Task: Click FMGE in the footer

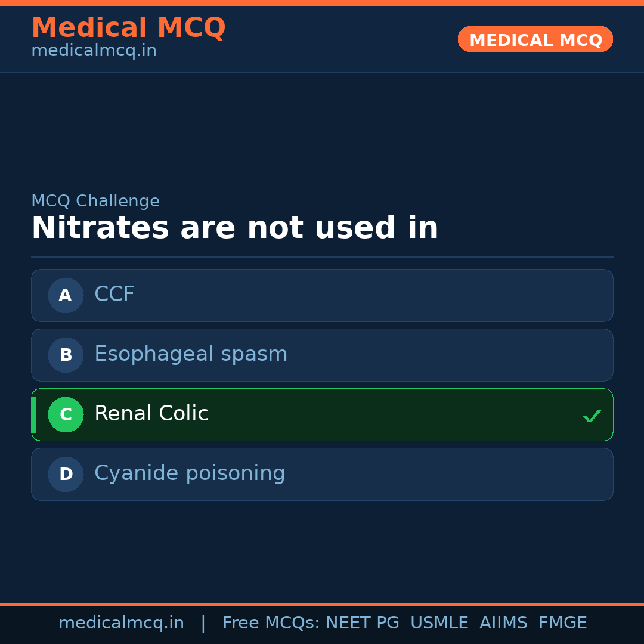Action: point(563,623)
